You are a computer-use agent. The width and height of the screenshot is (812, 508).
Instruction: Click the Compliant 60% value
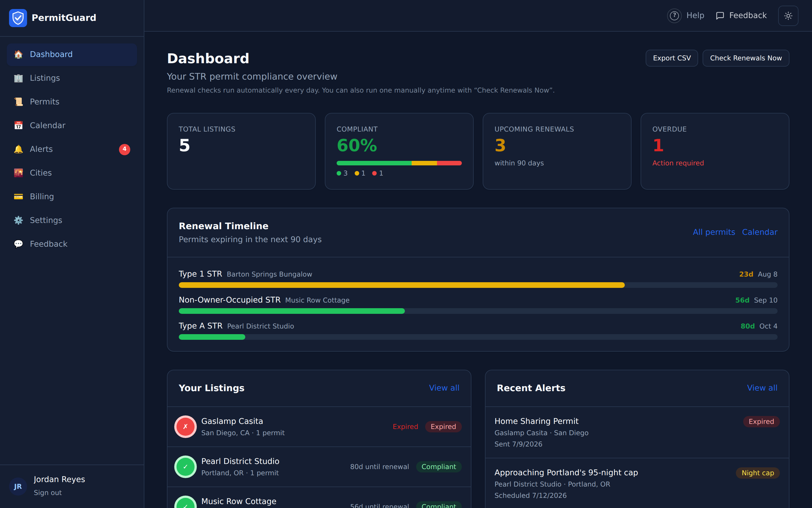tap(357, 145)
